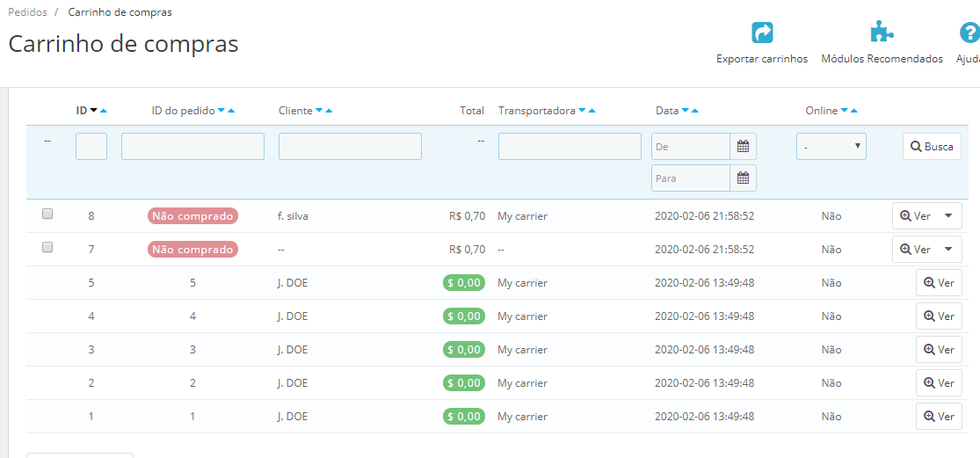Click customer f. silva
Viewport: 980px width, 458px height.
(293, 216)
